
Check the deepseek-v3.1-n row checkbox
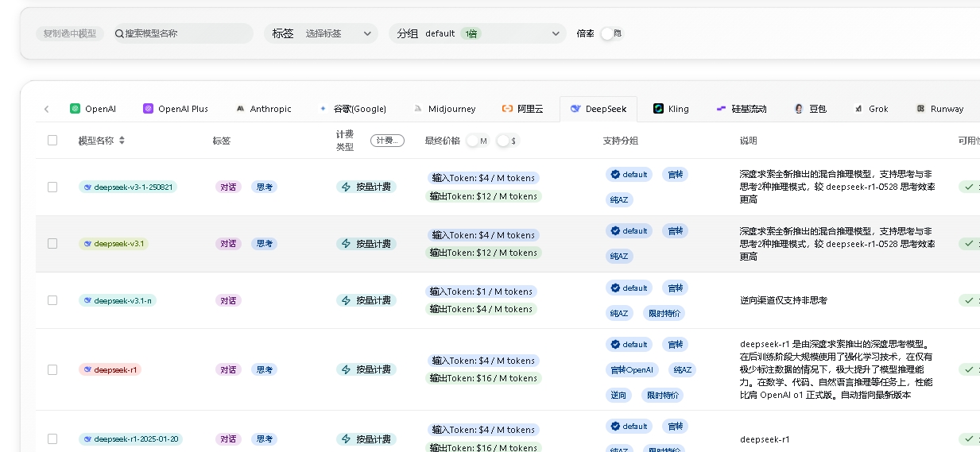coord(52,300)
